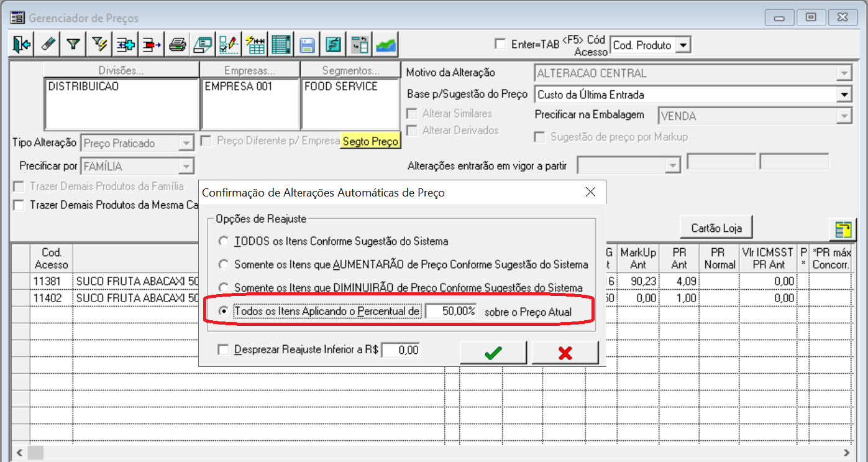Viewport: 868px width, 462px height.
Task: Click the Segmentos... header button
Action: pyautogui.click(x=351, y=70)
